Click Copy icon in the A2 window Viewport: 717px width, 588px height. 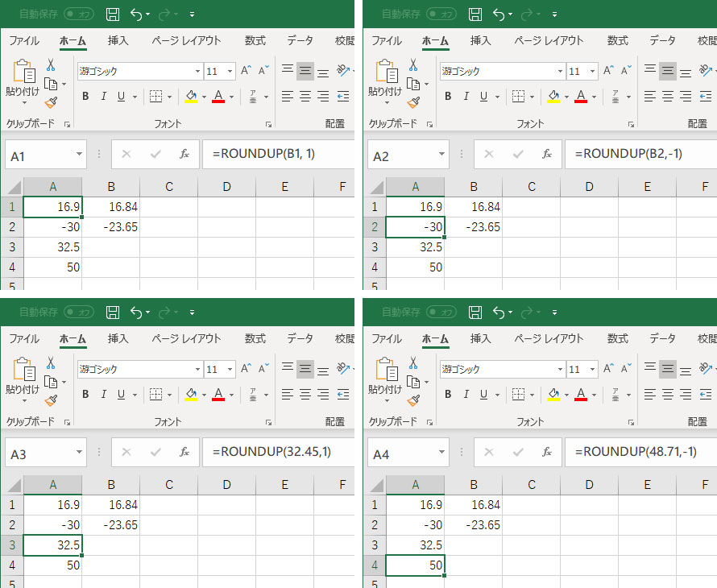pyautogui.click(x=413, y=84)
